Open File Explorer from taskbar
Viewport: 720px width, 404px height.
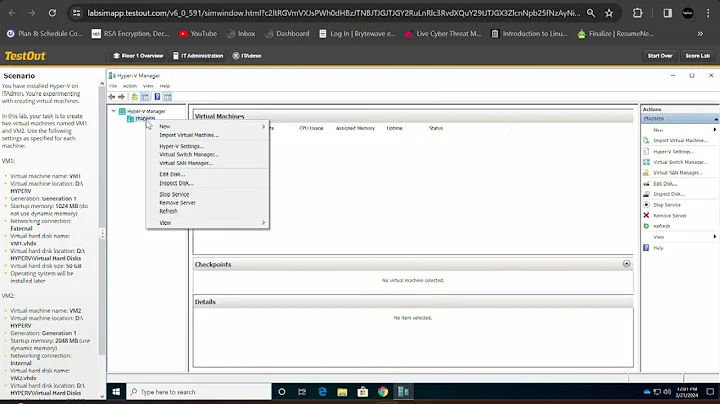[x=342, y=392]
